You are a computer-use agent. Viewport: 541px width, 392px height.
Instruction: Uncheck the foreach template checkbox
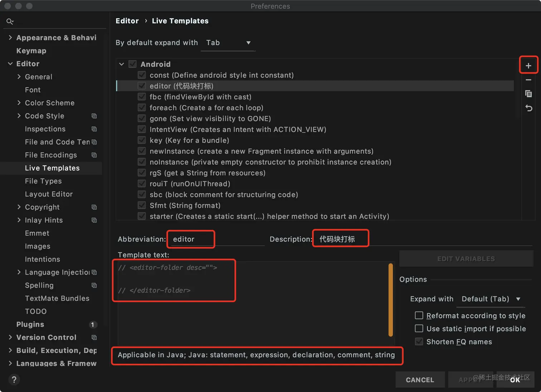tap(142, 108)
